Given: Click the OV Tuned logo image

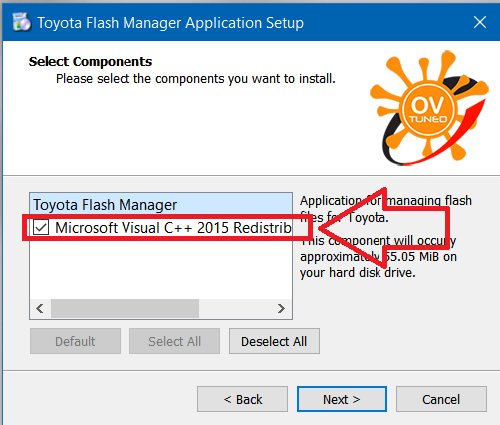Looking at the screenshot, I should click(429, 108).
